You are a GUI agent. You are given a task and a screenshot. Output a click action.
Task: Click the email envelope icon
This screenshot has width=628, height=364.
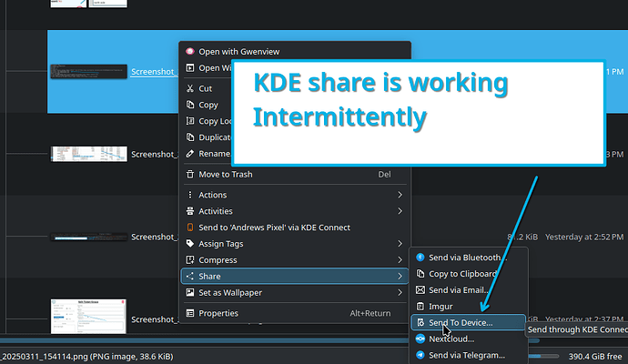[x=420, y=290]
